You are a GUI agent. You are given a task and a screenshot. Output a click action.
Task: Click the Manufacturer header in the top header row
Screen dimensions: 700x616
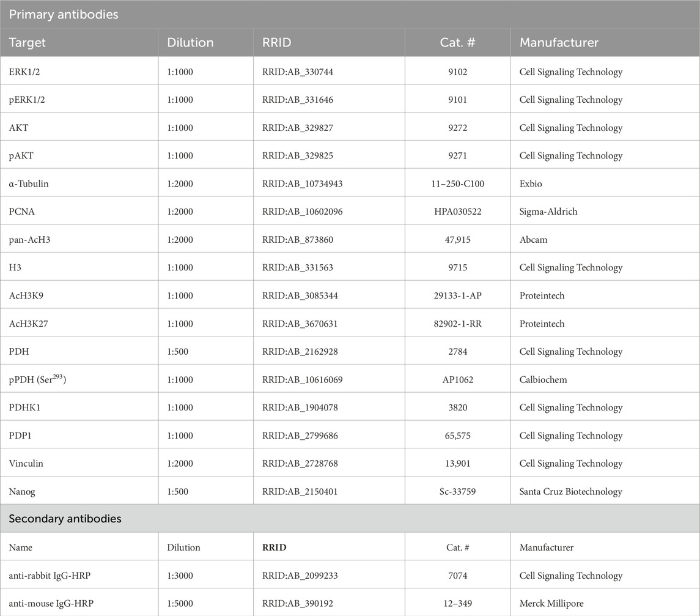point(559,43)
